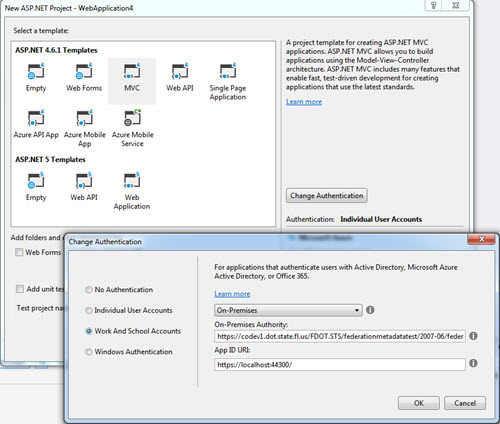Click info icon beside On-Premises Authority field
Viewport: 500px width, 424px height.
[x=473, y=336]
